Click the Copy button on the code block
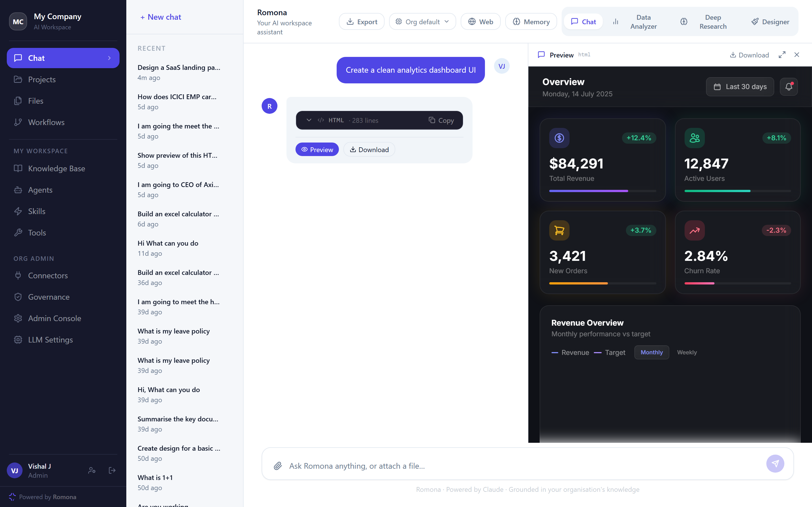The width and height of the screenshot is (812, 507). coord(441,120)
